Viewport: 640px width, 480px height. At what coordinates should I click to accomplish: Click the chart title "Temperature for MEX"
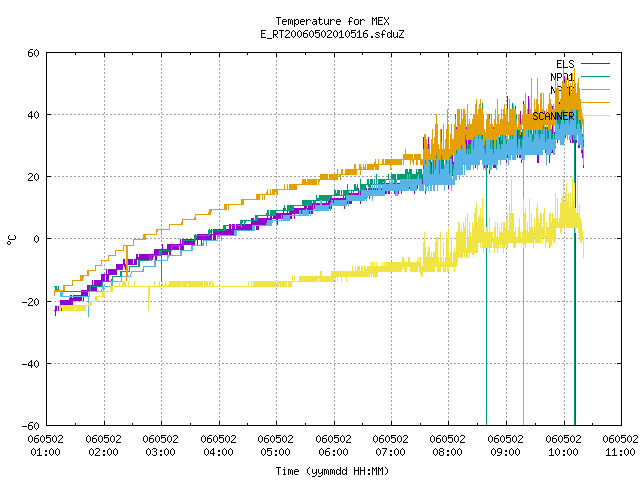coord(332,21)
